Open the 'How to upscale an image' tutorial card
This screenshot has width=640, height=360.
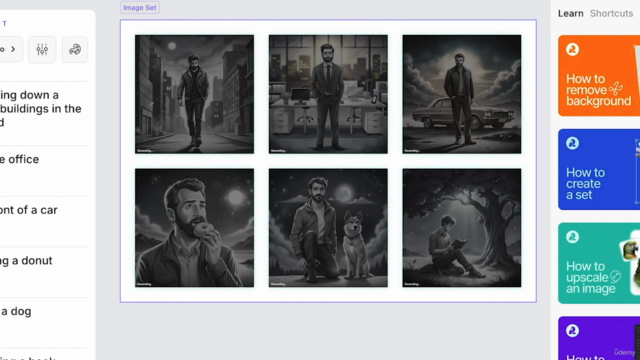coord(599,263)
